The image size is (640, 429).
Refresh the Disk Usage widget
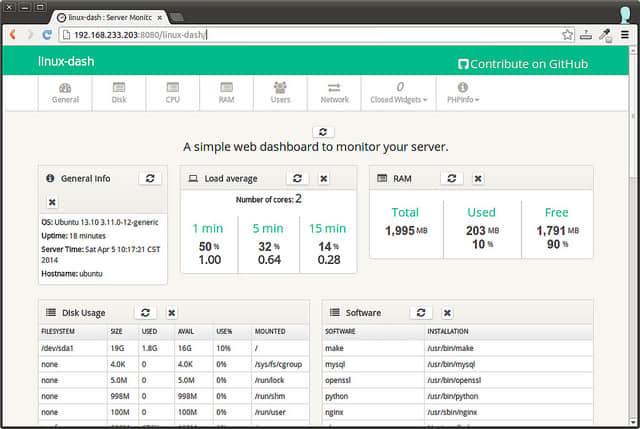(x=145, y=313)
